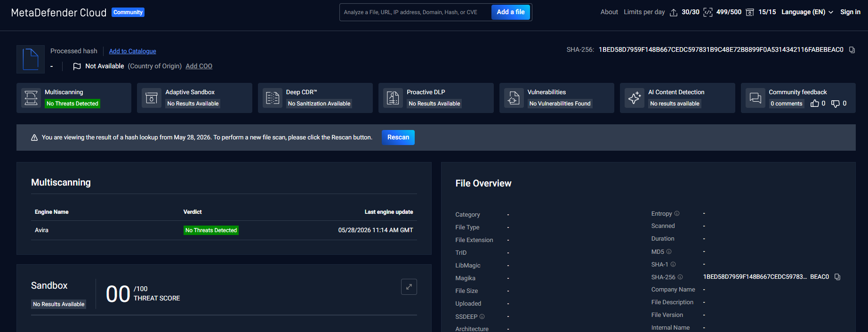Click the AI Content Detection sparkle icon
868x332 pixels.
click(635, 98)
